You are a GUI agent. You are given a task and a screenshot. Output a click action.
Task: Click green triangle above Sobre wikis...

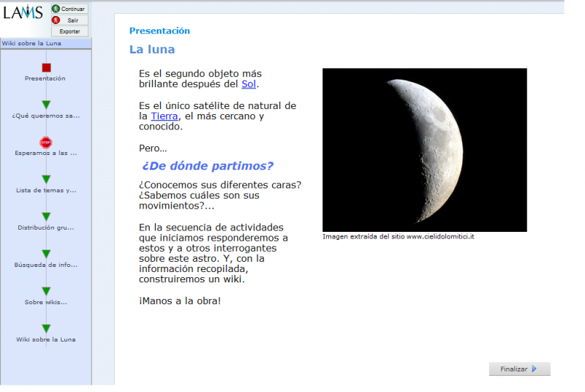[x=46, y=291]
